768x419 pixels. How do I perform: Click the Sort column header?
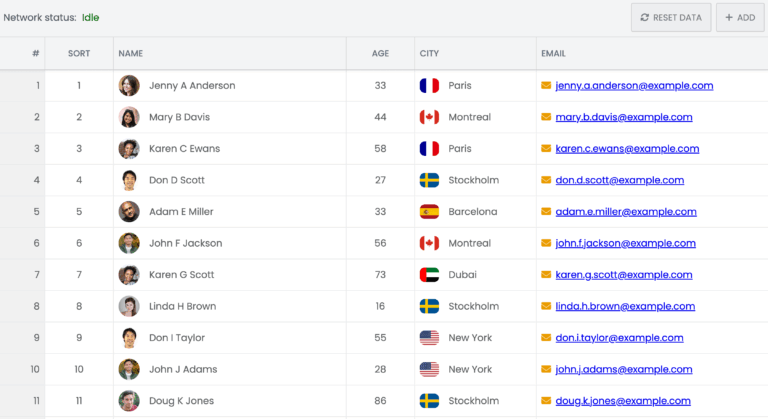click(x=79, y=54)
